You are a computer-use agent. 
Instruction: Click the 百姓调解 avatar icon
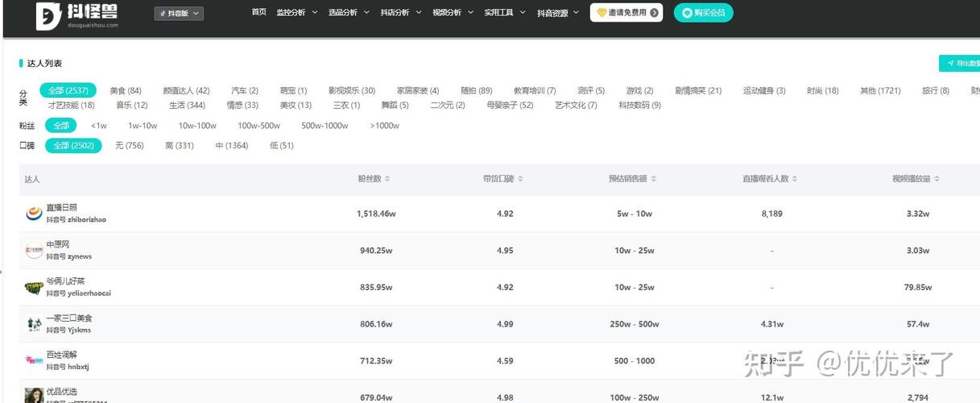point(34,360)
